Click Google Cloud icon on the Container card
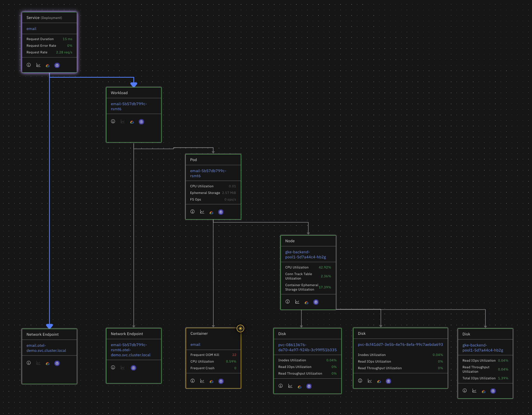 point(212,382)
